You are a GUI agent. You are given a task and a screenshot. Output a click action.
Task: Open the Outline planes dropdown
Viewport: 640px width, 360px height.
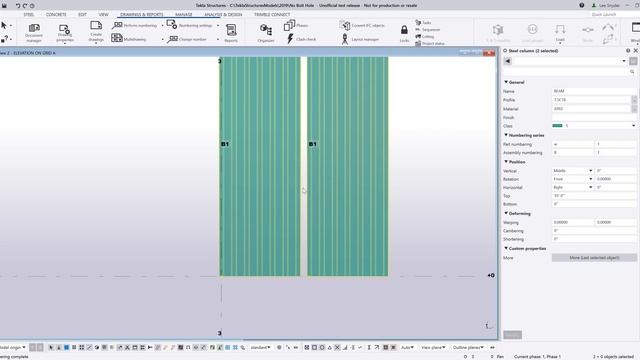click(468, 347)
